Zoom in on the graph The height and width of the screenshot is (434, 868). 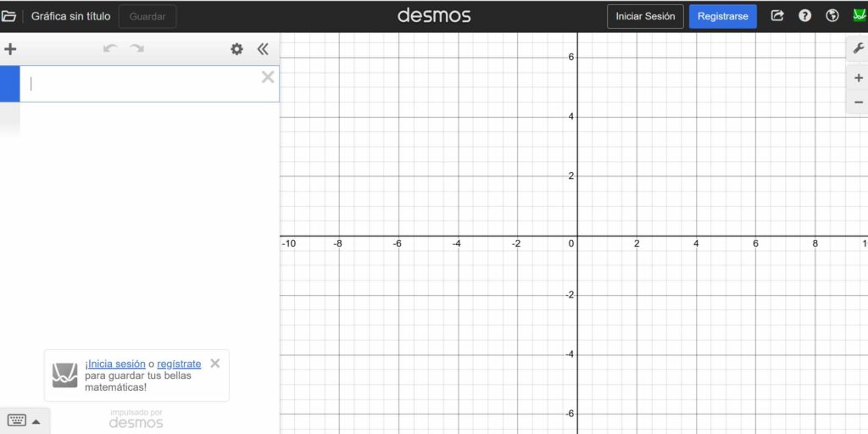859,78
